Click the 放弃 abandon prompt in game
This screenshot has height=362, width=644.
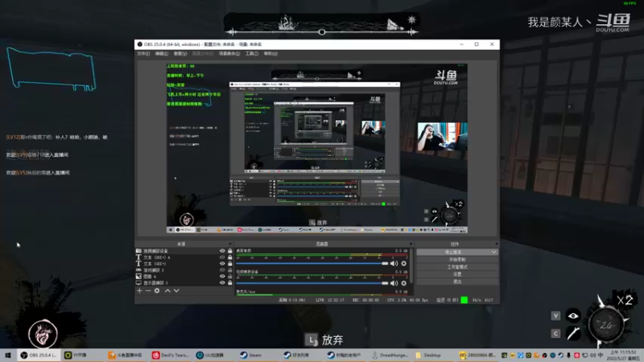pos(324,339)
